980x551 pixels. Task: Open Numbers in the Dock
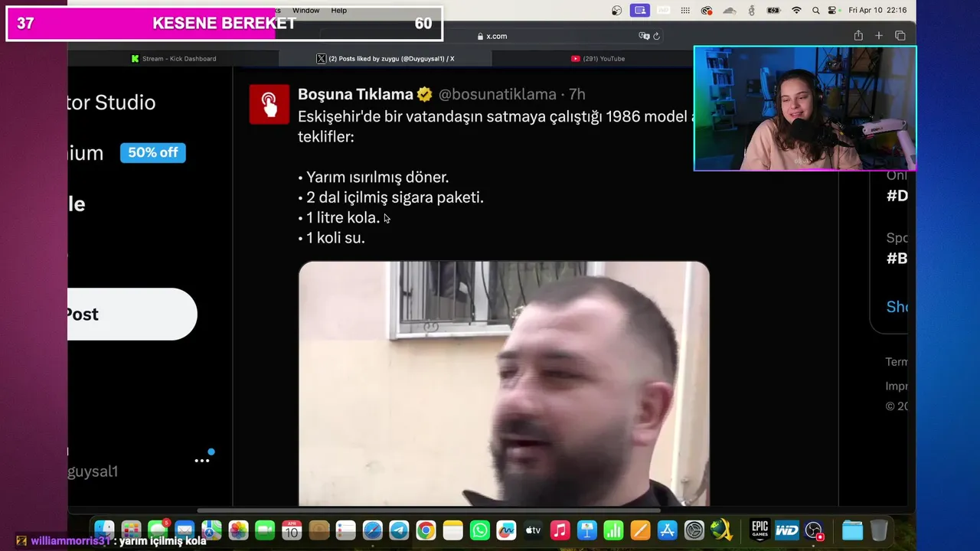pos(613,530)
